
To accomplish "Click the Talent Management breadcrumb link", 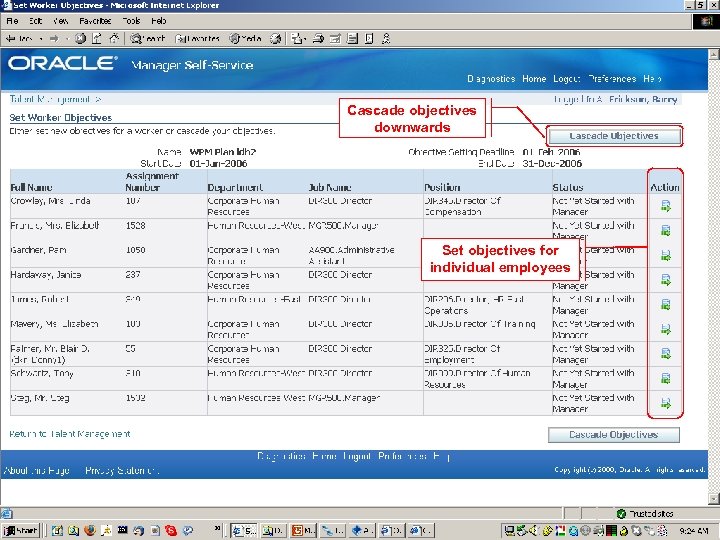I will (50, 99).
